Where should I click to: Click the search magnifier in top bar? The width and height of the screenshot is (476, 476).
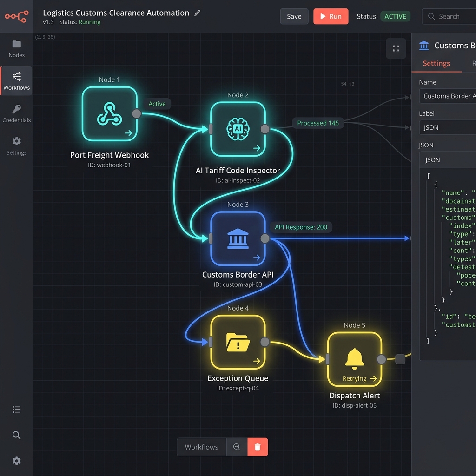coord(431,16)
